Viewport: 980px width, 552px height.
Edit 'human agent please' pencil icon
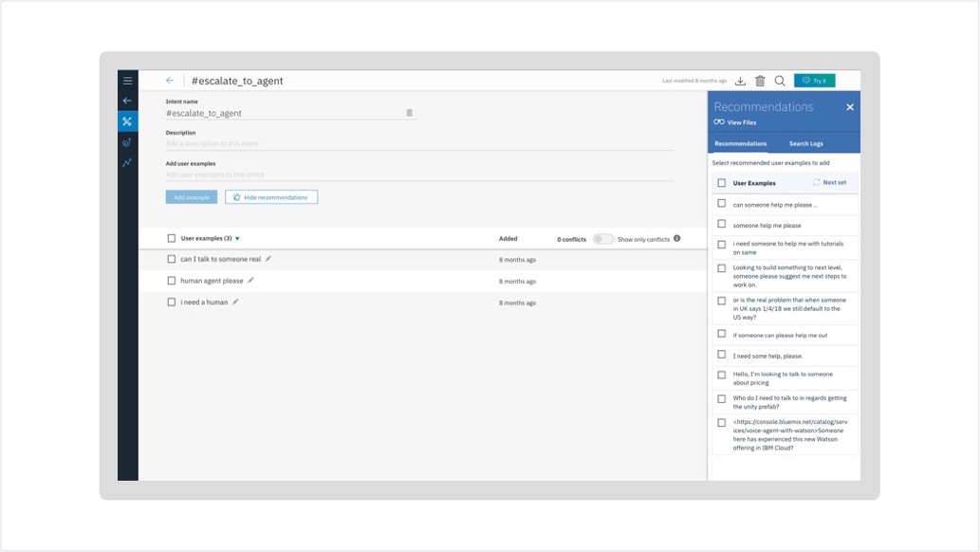(x=250, y=281)
